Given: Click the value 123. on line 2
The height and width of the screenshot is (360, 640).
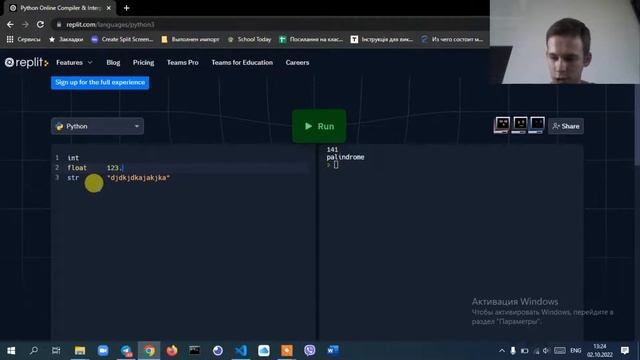Looking at the screenshot, I should (x=114, y=168).
